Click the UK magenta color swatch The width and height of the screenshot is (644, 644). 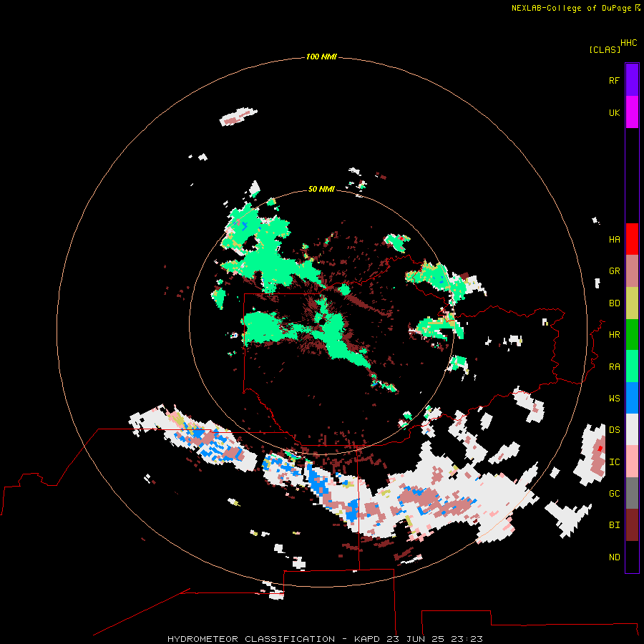[x=632, y=112]
